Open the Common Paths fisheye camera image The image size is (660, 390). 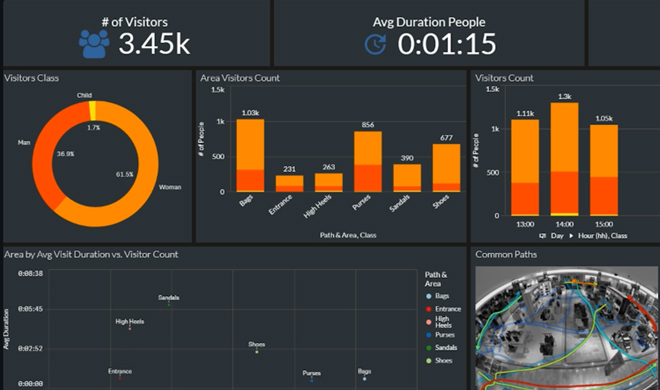coord(567,328)
